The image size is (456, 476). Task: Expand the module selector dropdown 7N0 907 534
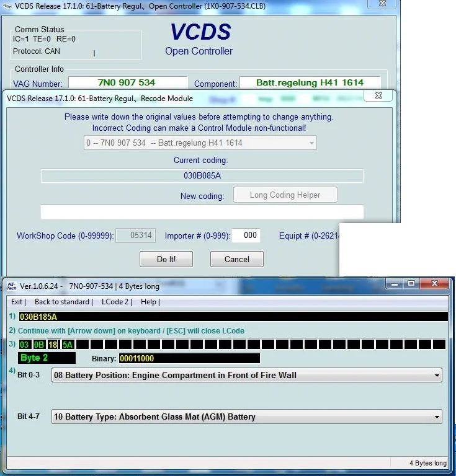pyautogui.click(x=200, y=143)
